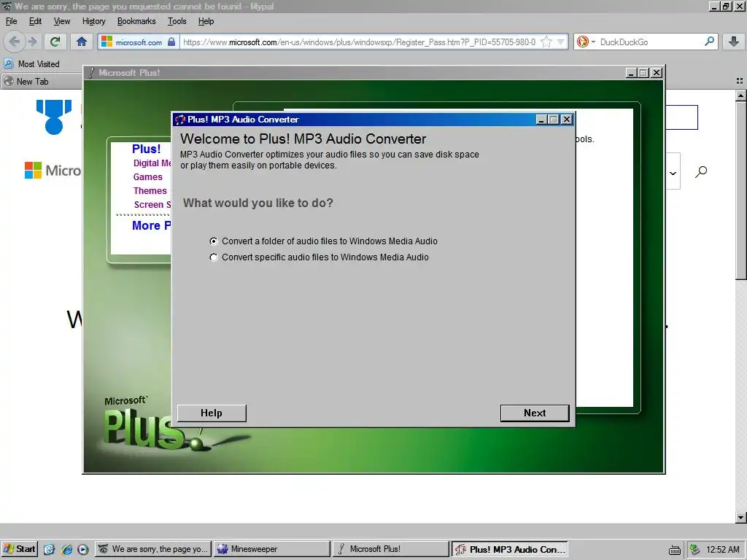Click Next in the MP3 Audio Converter
This screenshot has width=747, height=560.
535,413
